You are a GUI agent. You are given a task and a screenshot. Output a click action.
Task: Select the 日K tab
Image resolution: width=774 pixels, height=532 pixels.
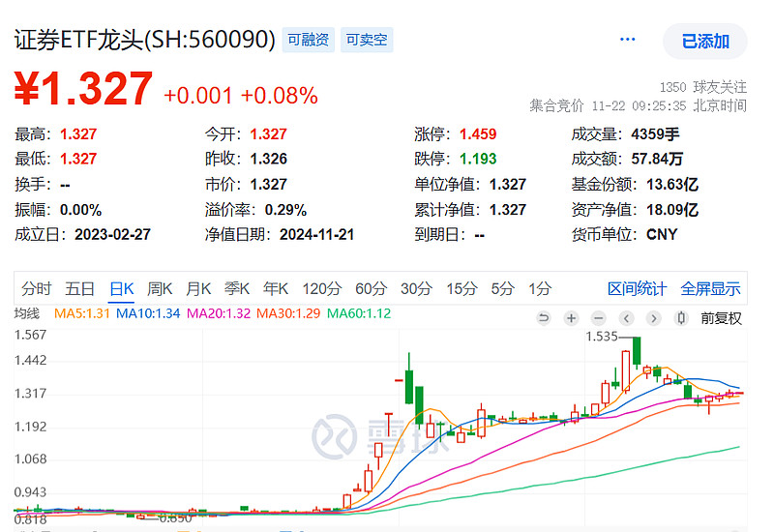[122, 288]
